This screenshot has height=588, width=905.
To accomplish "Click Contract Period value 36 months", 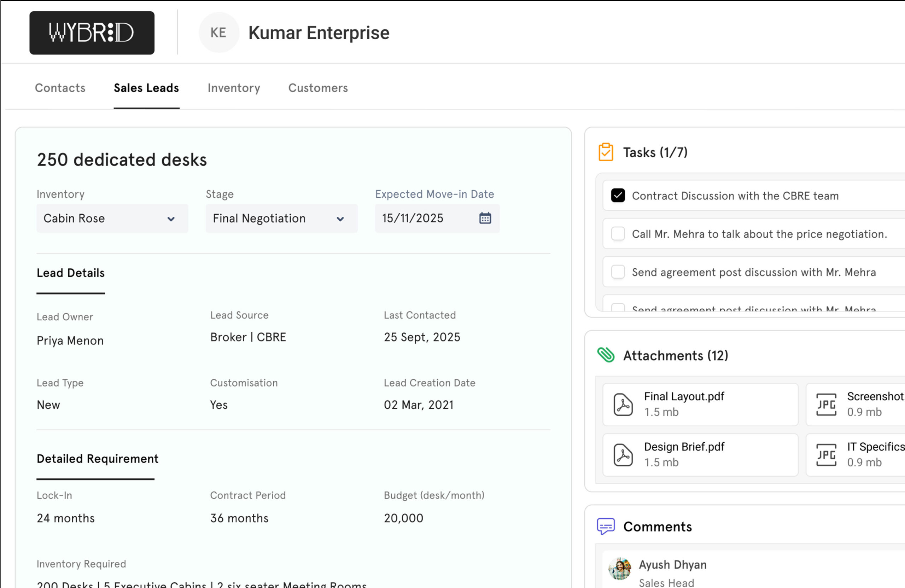I will (239, 518).
